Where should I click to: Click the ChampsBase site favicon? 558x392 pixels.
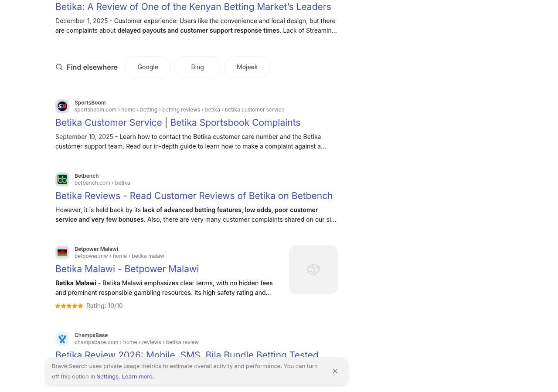(62, 339)
